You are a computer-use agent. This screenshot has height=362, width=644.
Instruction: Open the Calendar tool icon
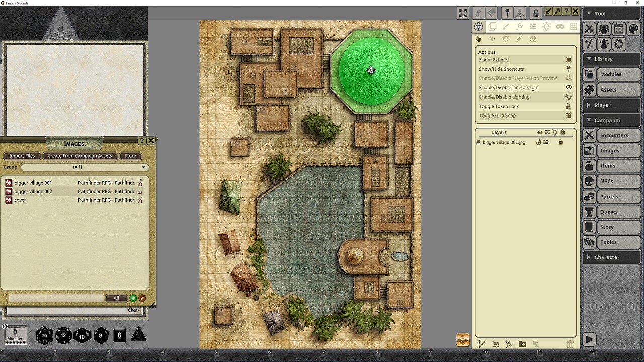pyautogui.click(x=619, y=29)
